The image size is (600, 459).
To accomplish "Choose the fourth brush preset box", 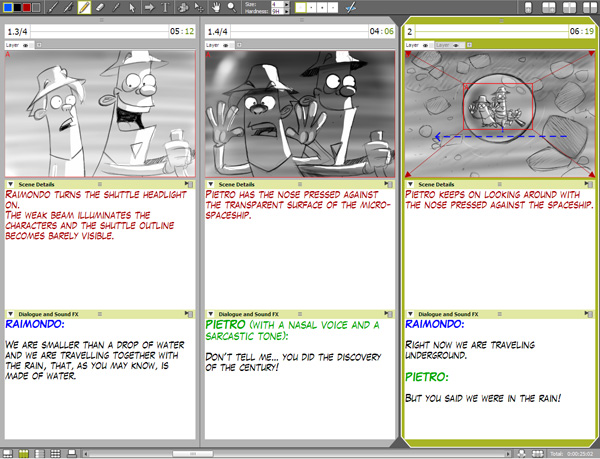I will 333,7.
